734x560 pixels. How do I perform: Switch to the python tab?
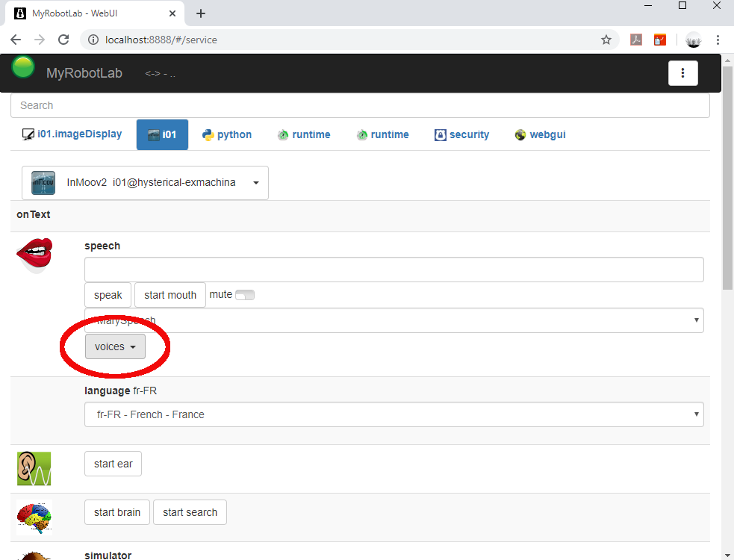point(227,135)
